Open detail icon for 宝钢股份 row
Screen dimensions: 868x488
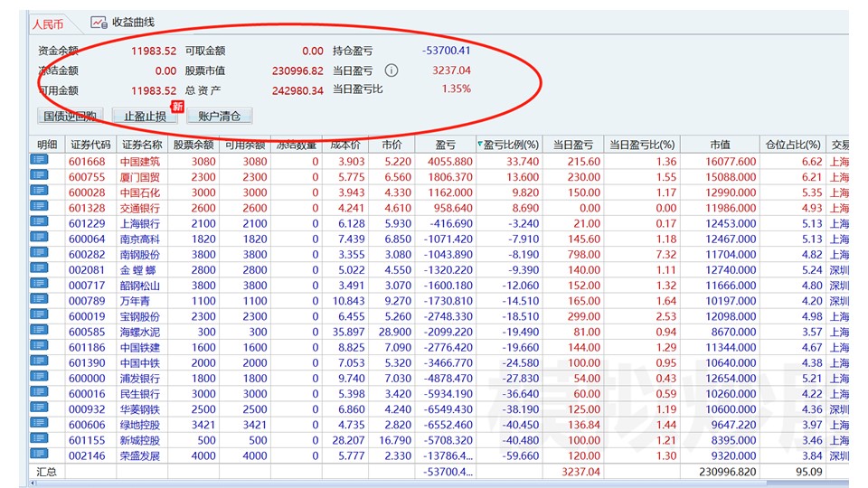click(39, 314)
